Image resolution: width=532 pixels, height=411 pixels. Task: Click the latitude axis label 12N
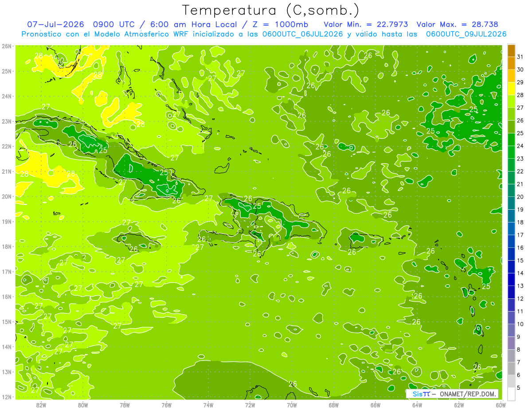tap(7, 397)
